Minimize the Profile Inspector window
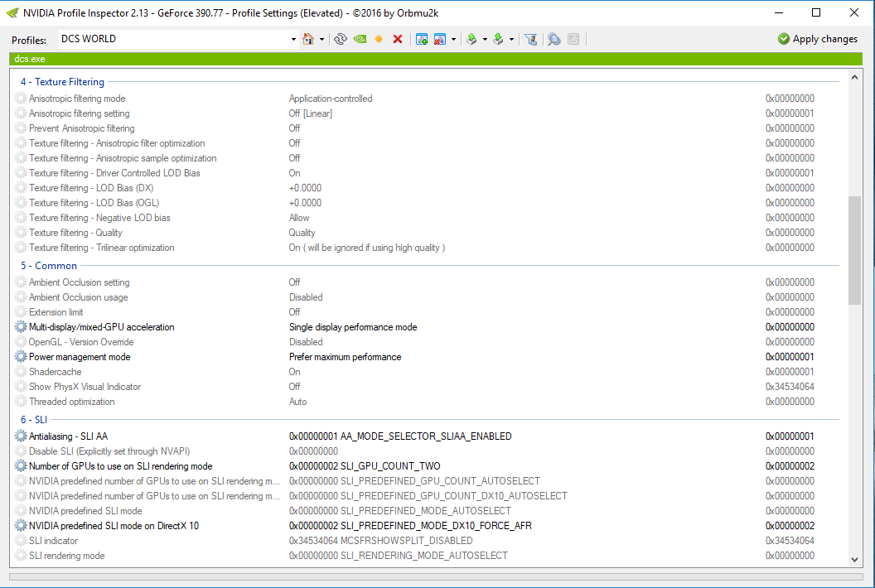Screen dimensions: 875x588 click(780, 12)
